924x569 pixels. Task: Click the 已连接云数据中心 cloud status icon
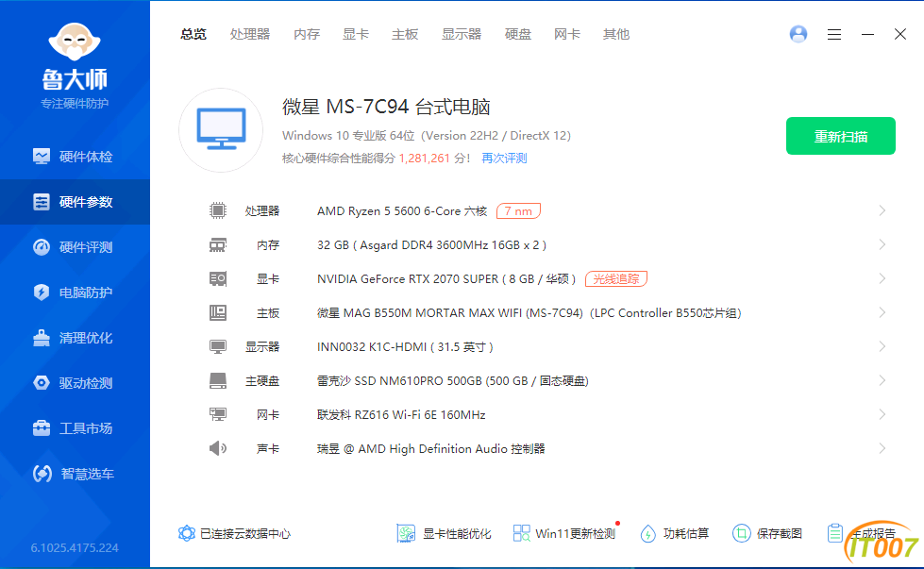tap(186, 534)
